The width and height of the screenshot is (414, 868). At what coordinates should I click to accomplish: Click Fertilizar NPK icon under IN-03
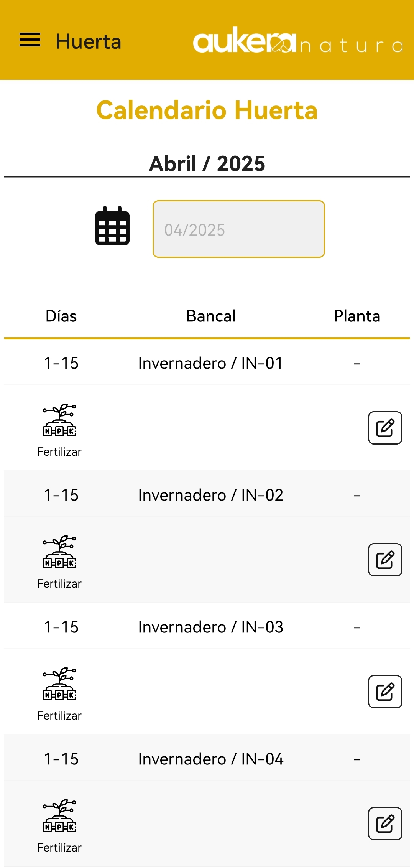pyautogui.click(x=59, y=684)
